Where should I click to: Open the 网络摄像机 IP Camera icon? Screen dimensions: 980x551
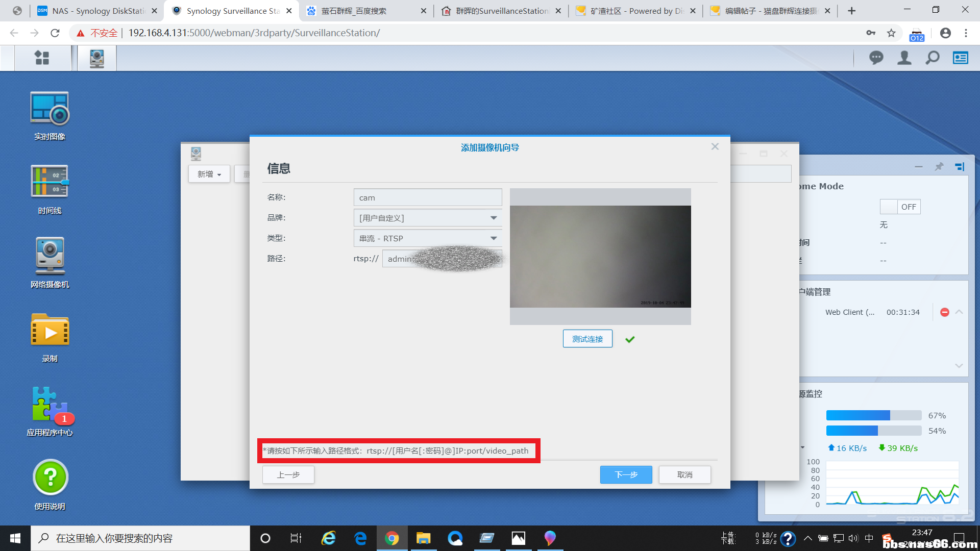pyautogui.click(x=50, y=256)
